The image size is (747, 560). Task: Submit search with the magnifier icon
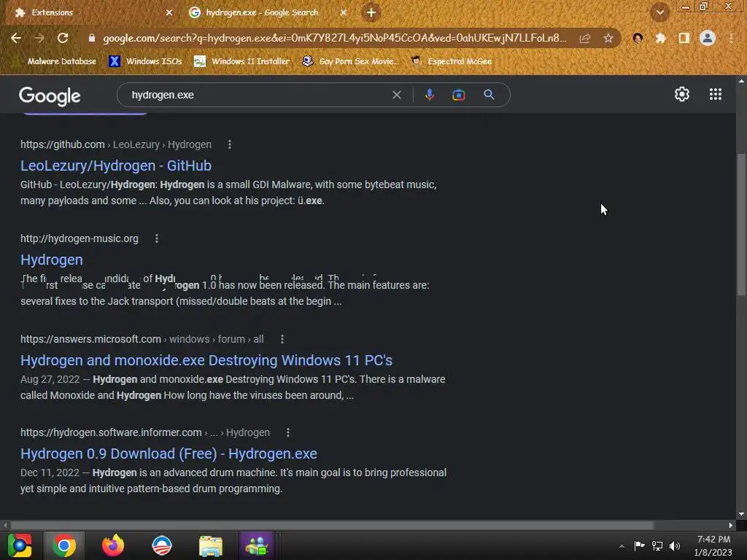click(x=489, y=94)
